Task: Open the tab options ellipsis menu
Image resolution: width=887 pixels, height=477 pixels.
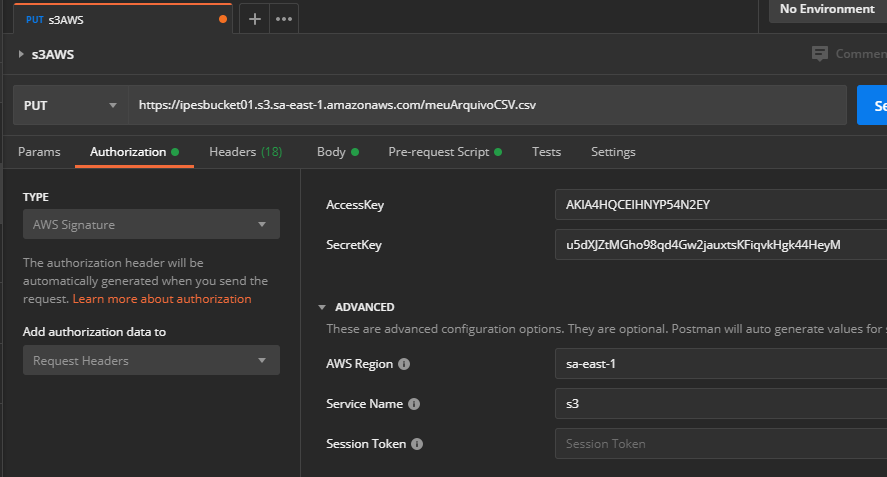Action: [x=284, y=19]
